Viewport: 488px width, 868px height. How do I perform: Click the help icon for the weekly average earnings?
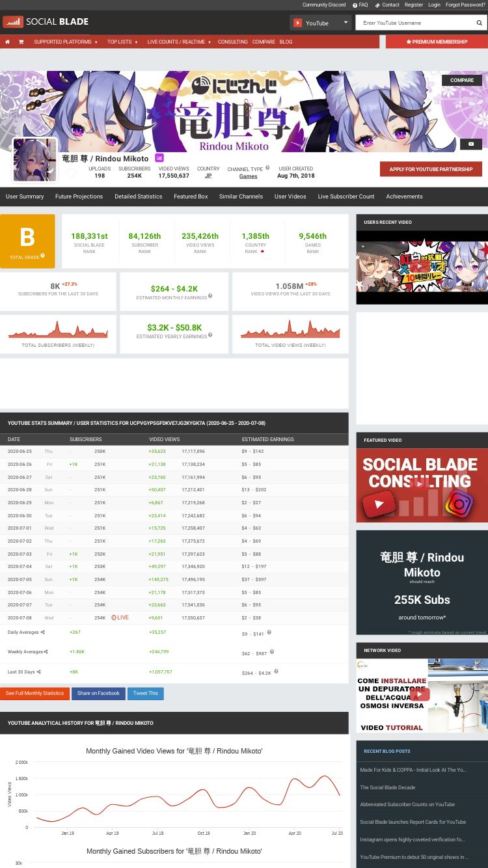click(272, 651)
